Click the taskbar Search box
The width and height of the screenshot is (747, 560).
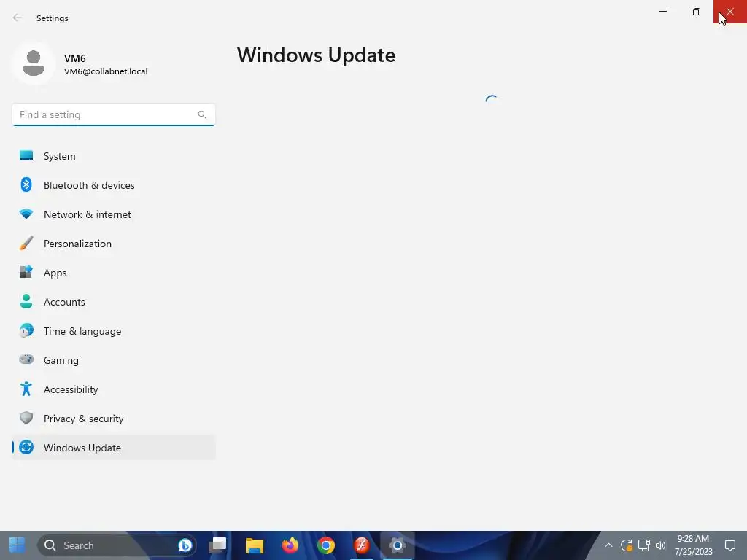tap(117, 545)
